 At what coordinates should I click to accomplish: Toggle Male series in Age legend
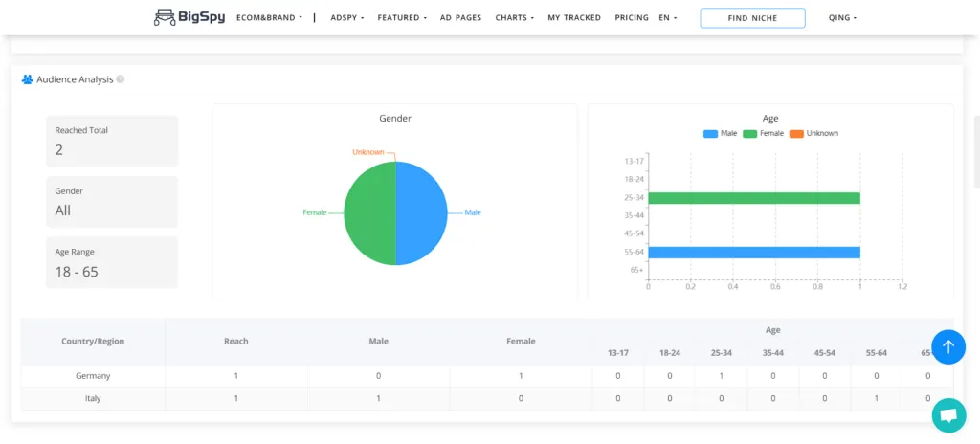[721, 133]
